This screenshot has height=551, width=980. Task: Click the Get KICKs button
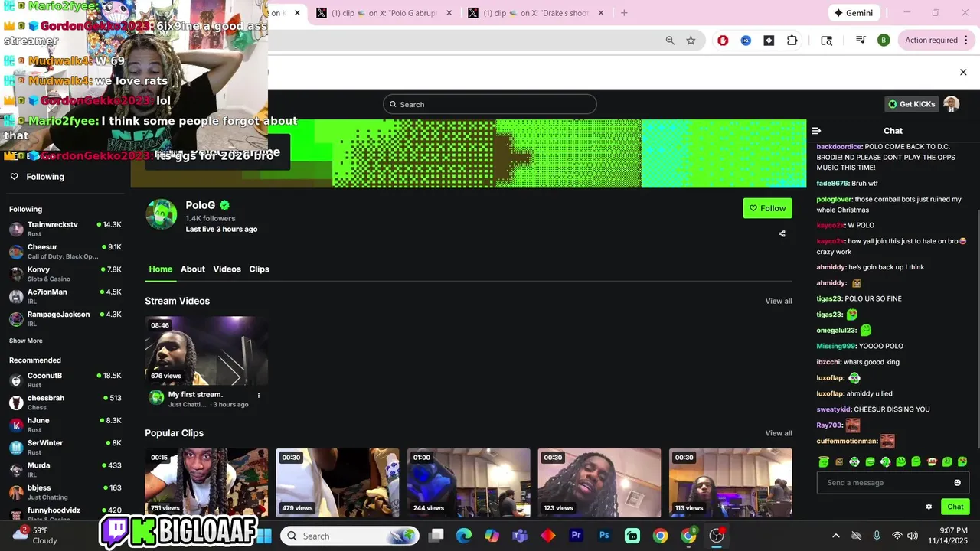[x=911, y=104]
